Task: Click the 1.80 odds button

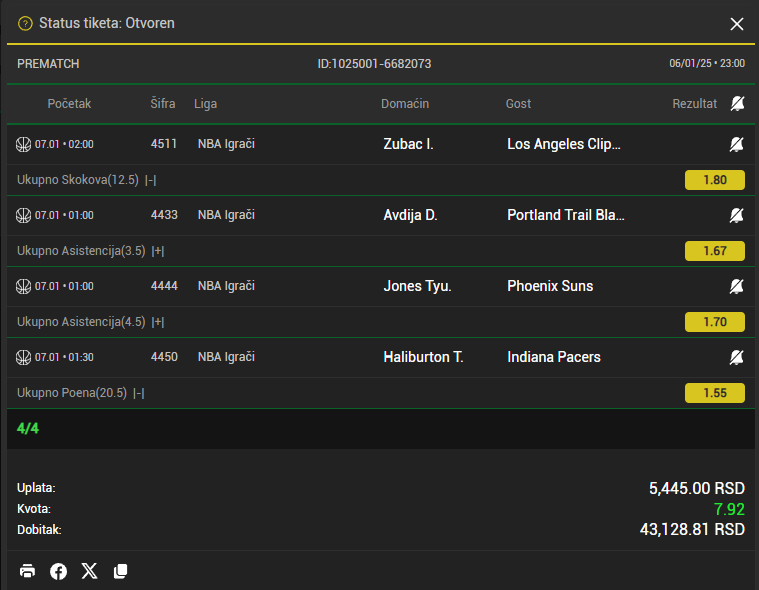Action: (714, 180)
